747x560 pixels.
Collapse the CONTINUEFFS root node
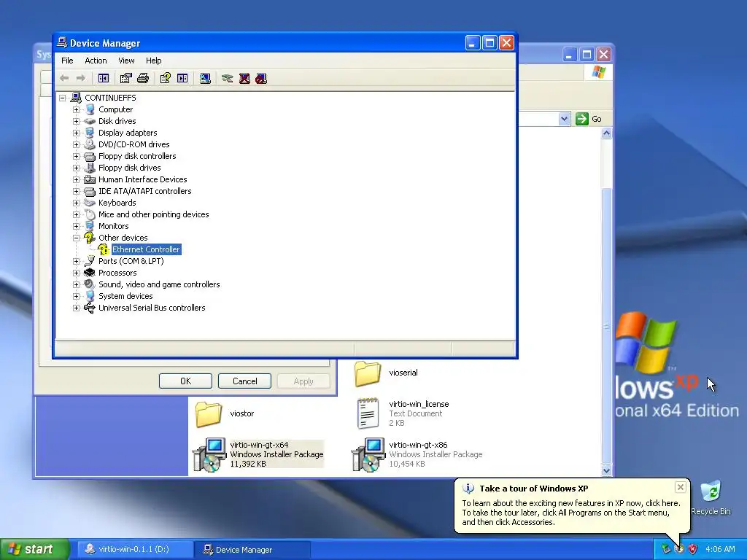(x=63, y=98)
